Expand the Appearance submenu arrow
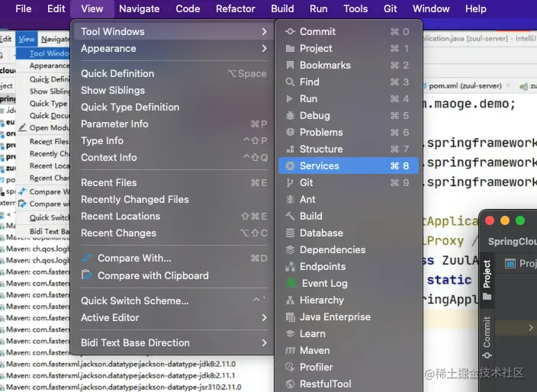The width and height of the screenshot is (537, 392). [x=264, y=48]
